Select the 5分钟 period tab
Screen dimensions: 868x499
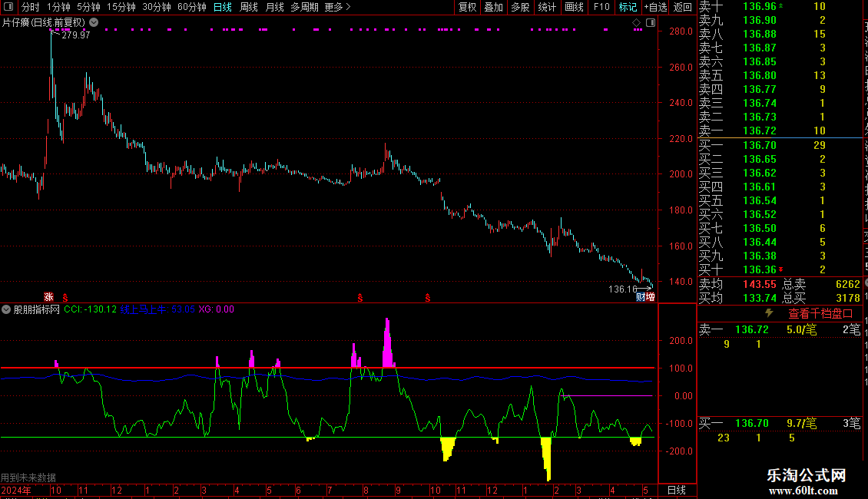coord(88,7)
